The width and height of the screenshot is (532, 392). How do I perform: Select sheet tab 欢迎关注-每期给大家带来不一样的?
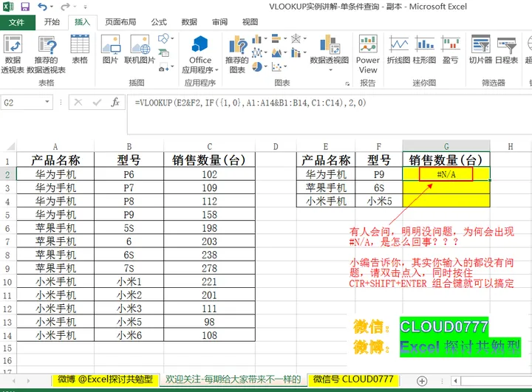pos(233,379)
